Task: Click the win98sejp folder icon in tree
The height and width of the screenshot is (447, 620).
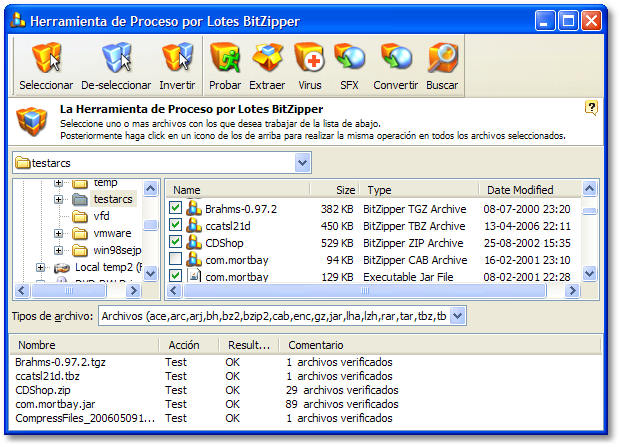Action: click(x=80, y=250)
